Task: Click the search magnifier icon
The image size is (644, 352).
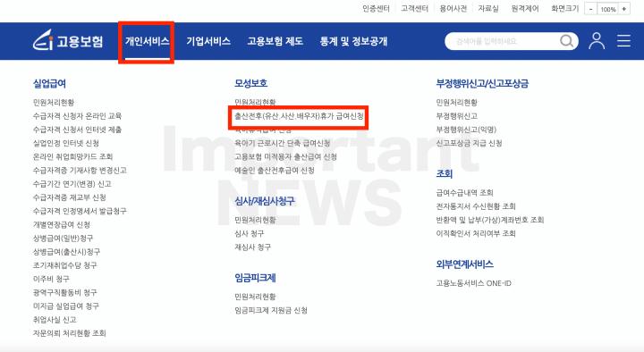Action: pos(567,41)
